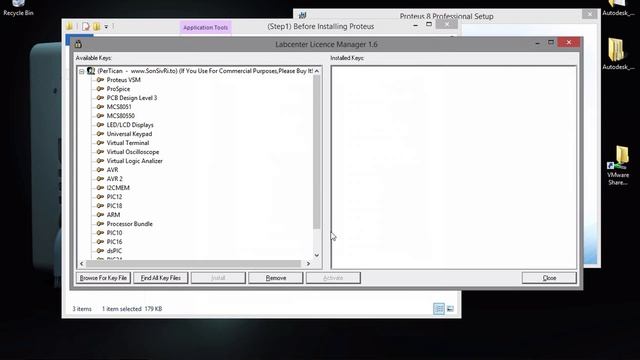Open Recycle Bin desktop icon
The image size is (640, 360).
pyautogui.click(x=18, y=8)
